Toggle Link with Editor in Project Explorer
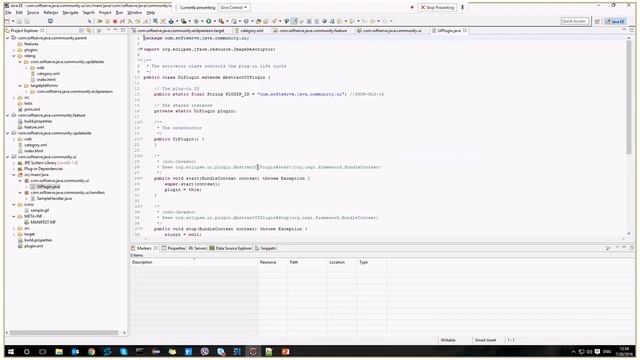The height and width of the screenshot is (360, 640). point(89,31)
